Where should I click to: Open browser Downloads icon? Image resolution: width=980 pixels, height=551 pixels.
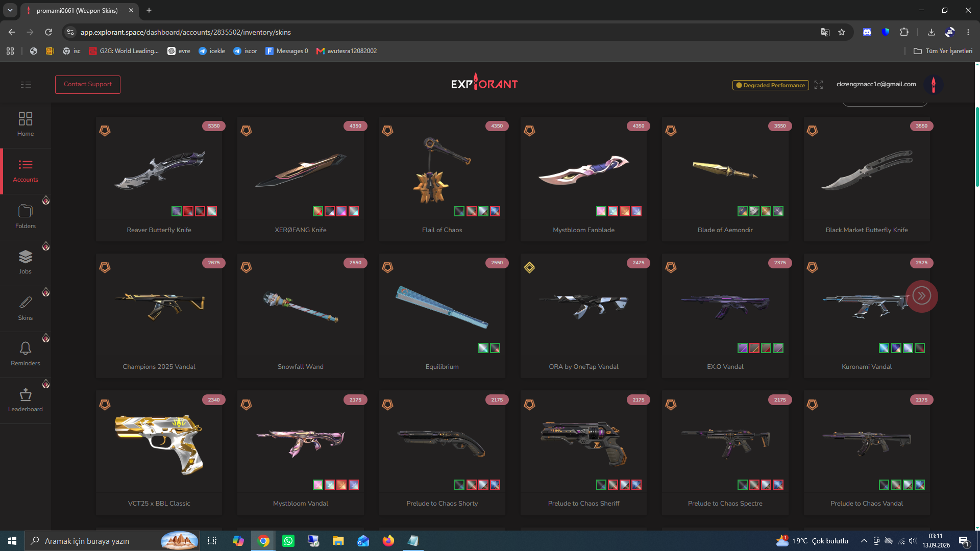click(931, 32)
